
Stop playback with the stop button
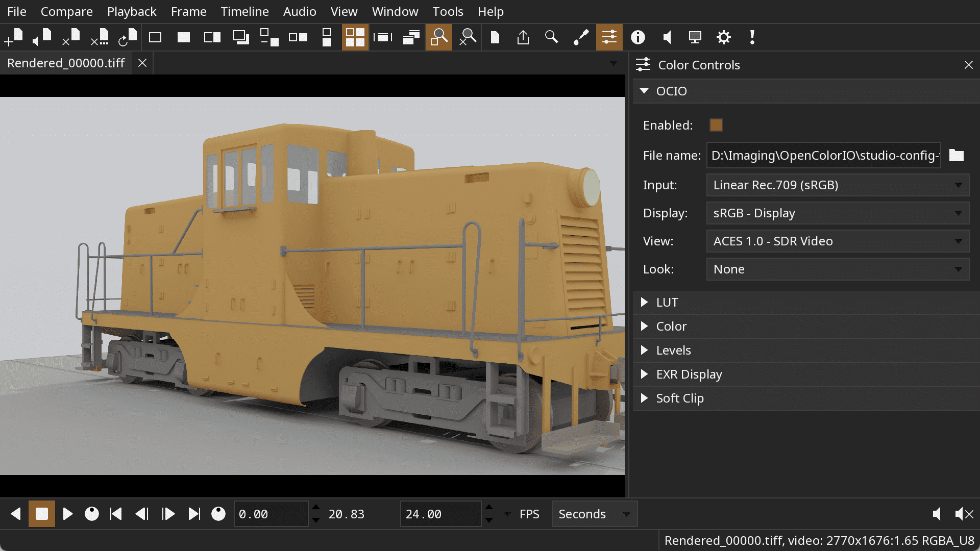(x=42, y=514)
